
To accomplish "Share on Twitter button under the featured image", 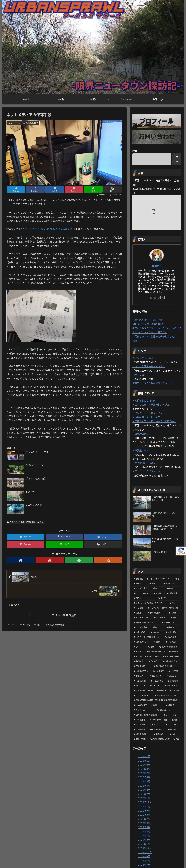I will [16, 189].
